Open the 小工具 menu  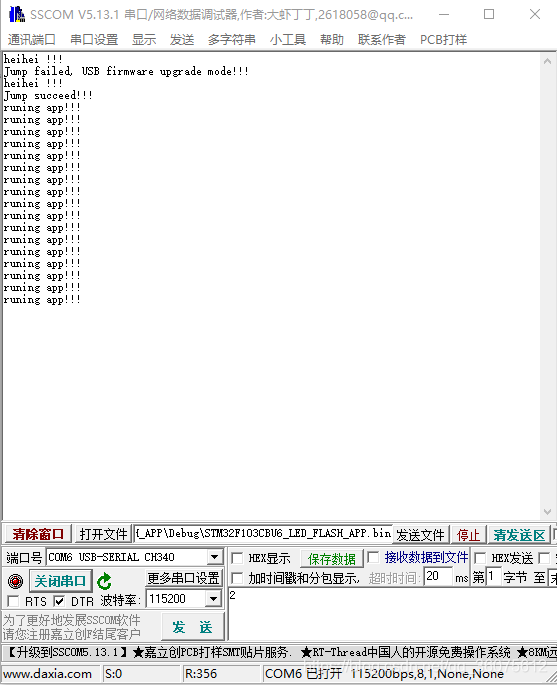288,40
